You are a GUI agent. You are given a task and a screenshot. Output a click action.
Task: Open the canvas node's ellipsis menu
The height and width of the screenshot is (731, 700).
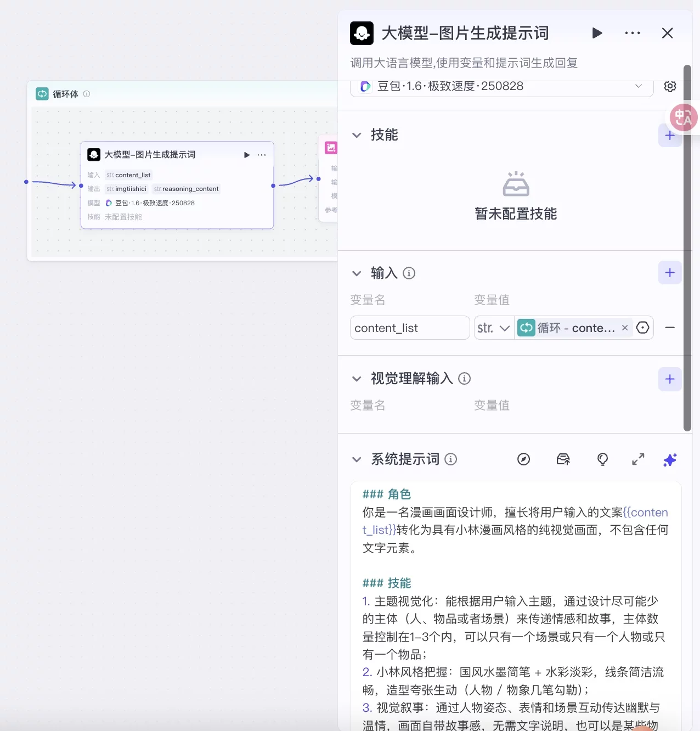(262, 155)
